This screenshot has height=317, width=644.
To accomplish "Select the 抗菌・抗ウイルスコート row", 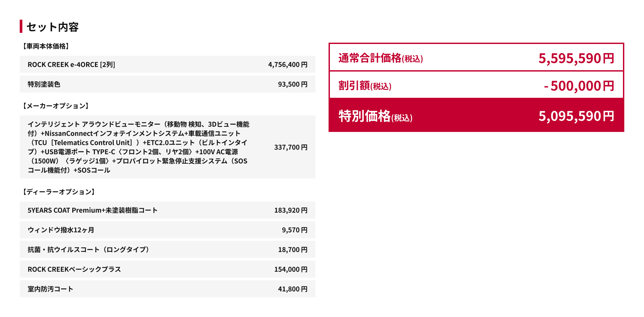I will 168,249.
